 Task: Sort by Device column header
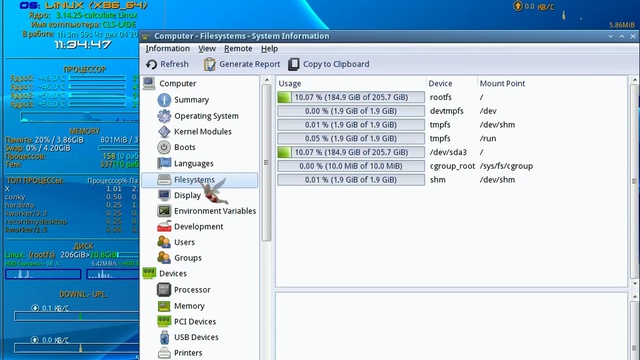point(440,83)
